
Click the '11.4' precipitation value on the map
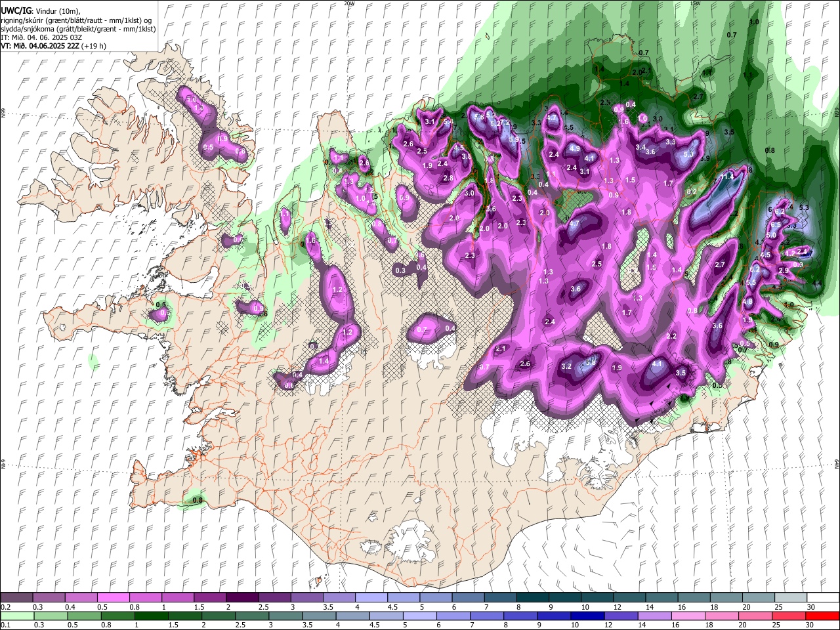pos(727,177)
